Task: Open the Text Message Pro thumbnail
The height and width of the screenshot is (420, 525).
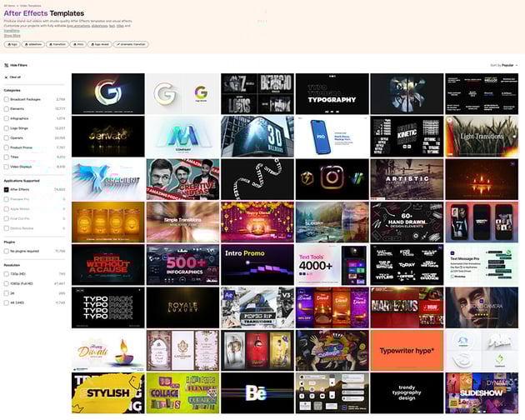Action: click(x=482, y=265)
